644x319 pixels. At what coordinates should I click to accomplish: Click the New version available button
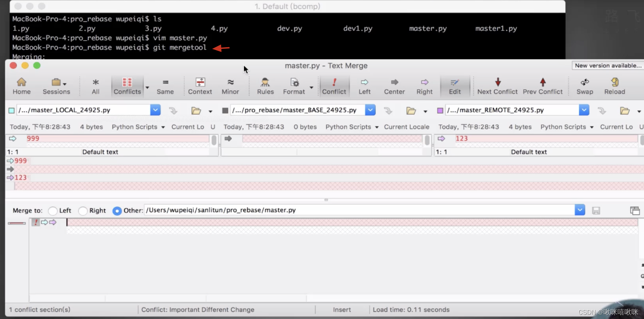coord(608,65)
